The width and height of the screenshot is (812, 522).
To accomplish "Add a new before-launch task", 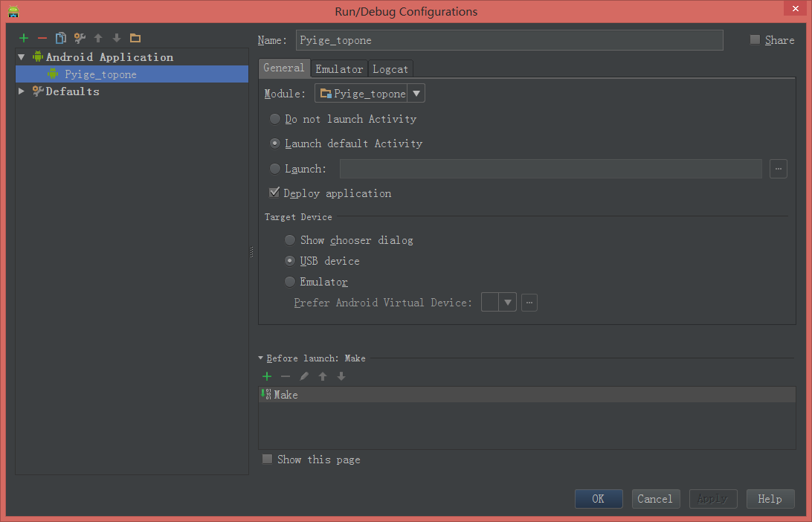I will coord(267,376).
